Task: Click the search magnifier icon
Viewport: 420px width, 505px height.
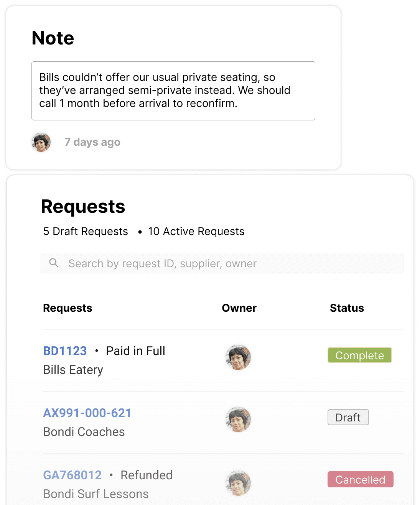Action: point(54,263)
